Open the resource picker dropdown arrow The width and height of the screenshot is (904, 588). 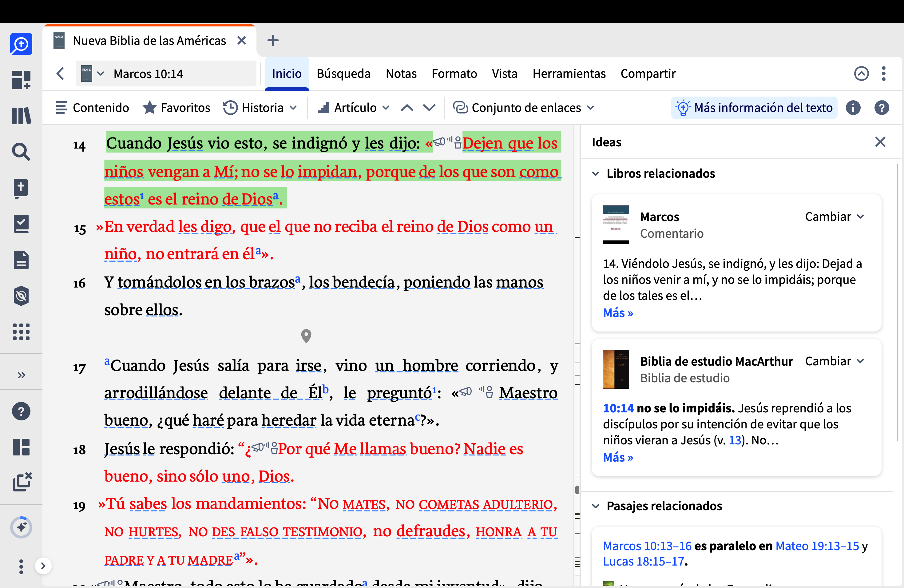(100, 74)
